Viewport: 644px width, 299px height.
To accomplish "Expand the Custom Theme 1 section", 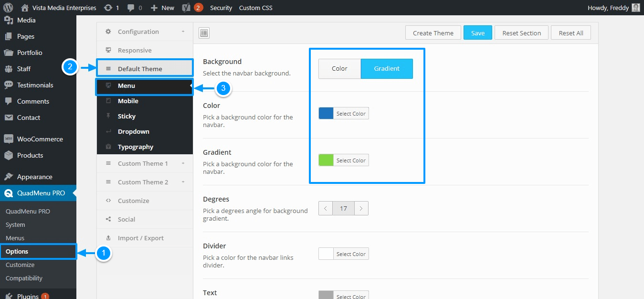I will pos(145,163).
